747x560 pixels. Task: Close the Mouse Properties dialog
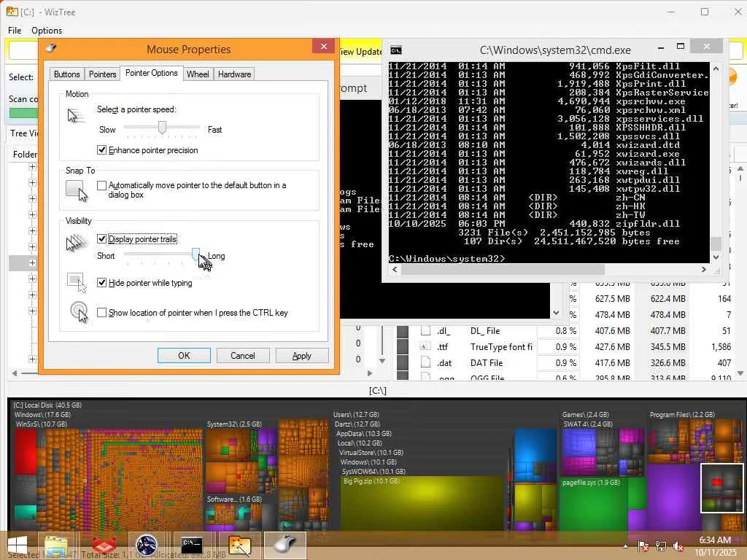click(323, 46)
